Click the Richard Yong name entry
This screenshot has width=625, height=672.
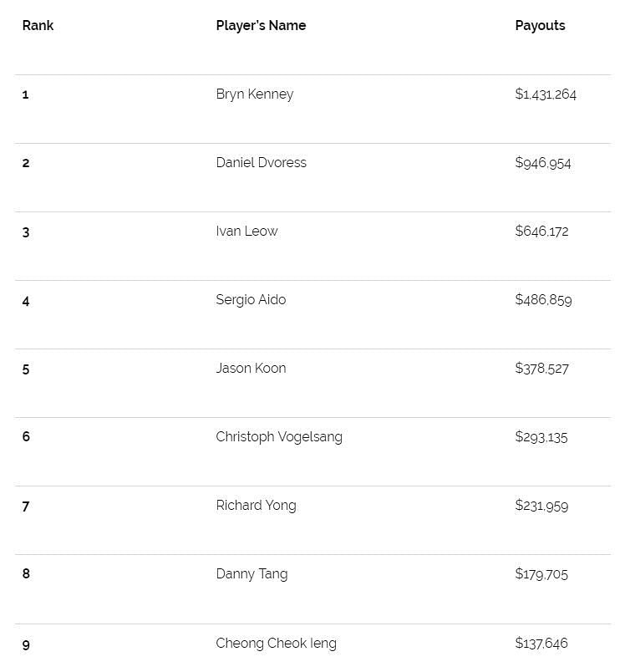point(256,506)
